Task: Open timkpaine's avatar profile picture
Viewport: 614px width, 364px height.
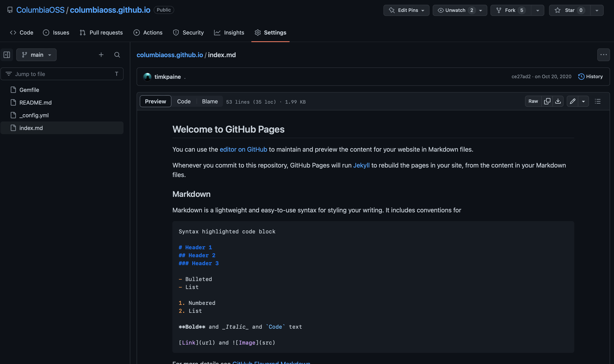Action: point(147,77)
